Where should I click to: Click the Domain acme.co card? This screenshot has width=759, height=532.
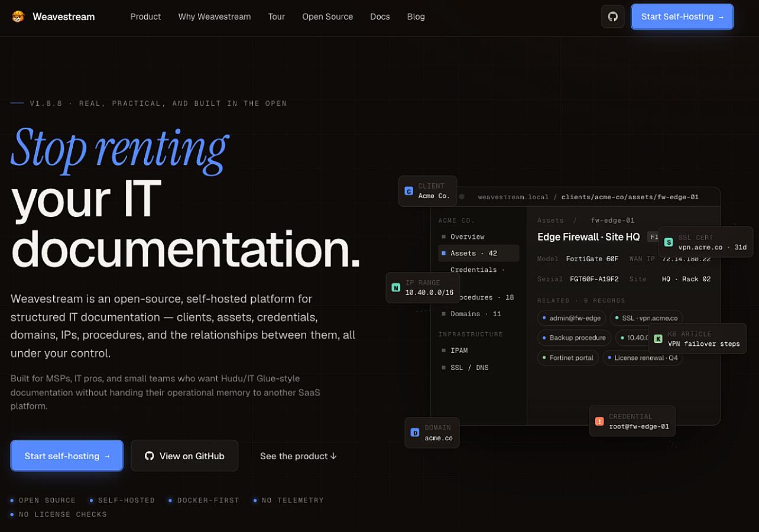[x=432, y=433]
